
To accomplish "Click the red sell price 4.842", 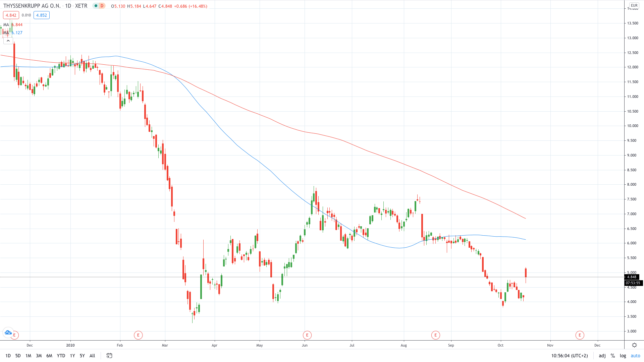I will (11, 15).
